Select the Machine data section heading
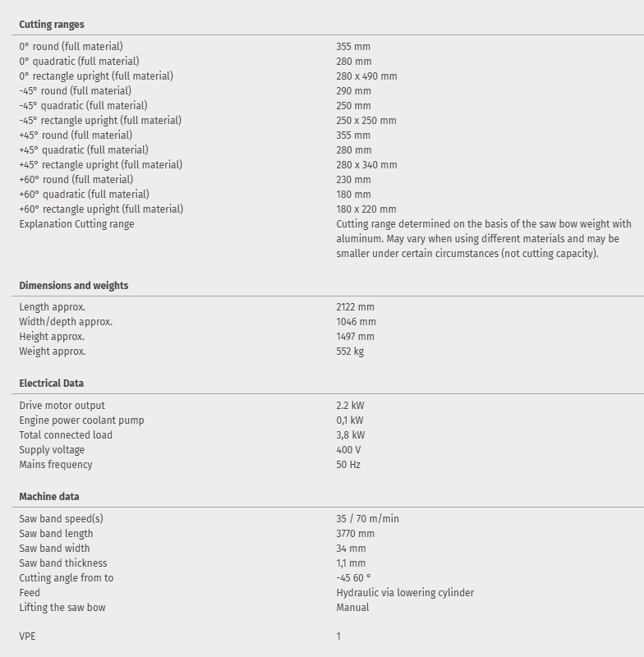644x657 pixels. (x=49, y=497)
